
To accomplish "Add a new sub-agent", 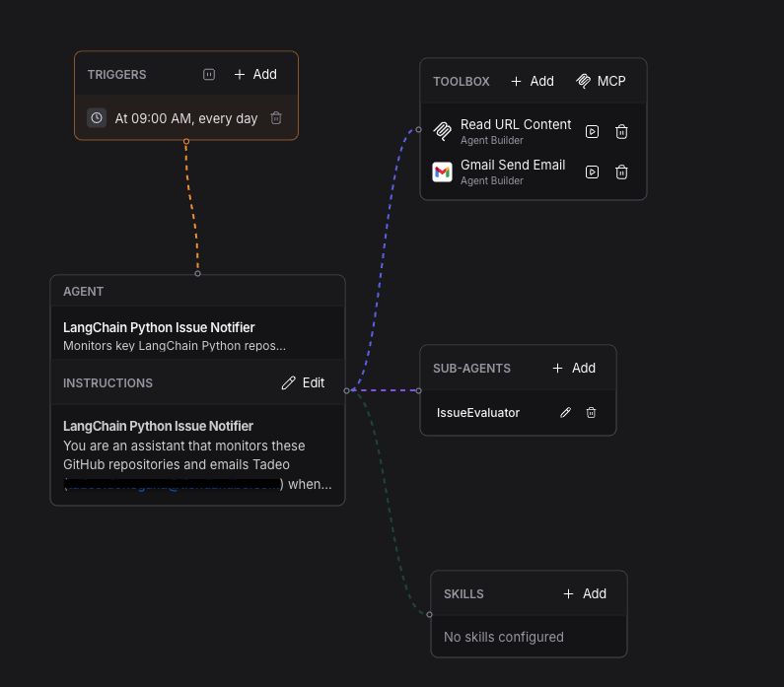I will coord(574,369).
